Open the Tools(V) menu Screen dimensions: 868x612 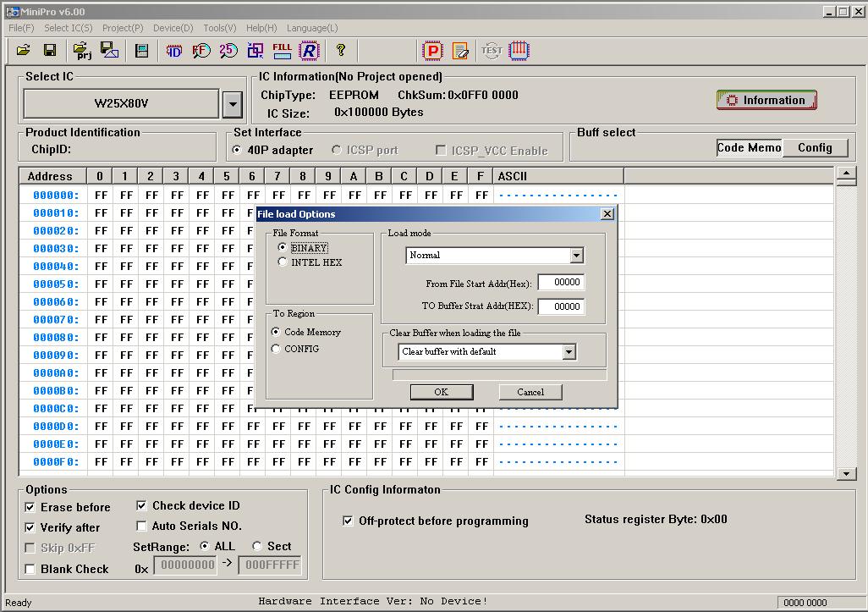(x=220, y=28)
